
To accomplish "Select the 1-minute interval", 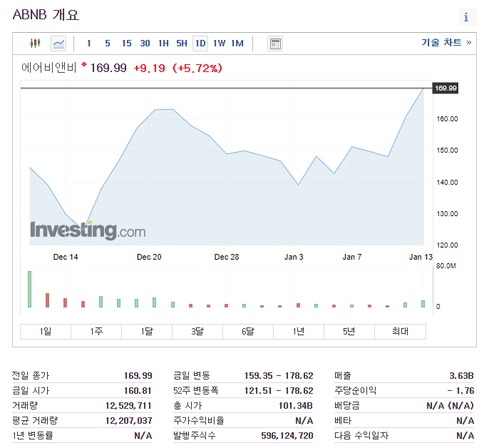I will tap(89, 44).
